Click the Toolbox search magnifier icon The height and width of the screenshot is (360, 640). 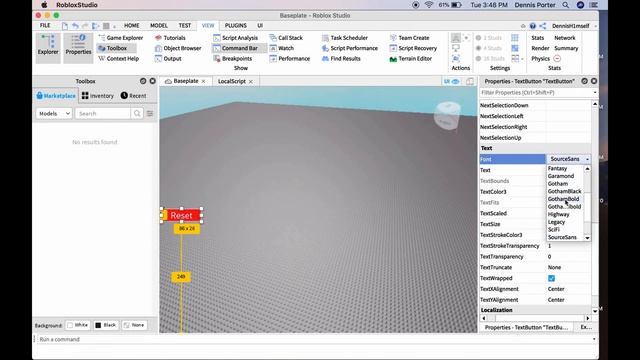point(137,113)
